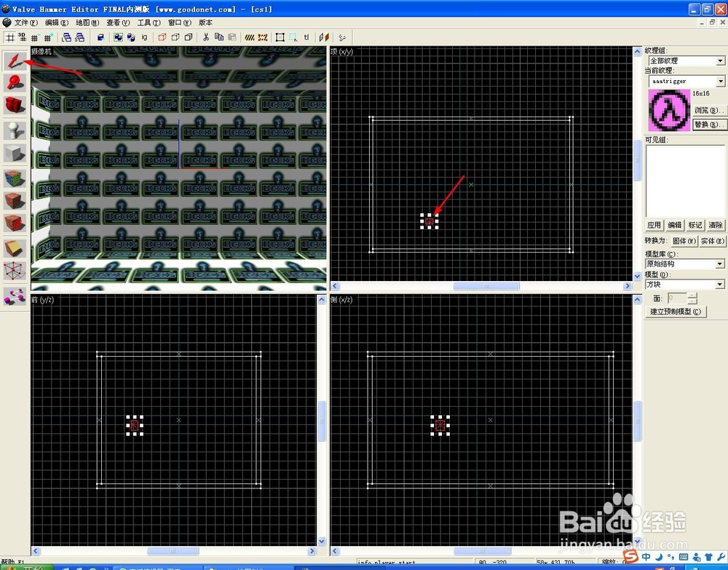Toggle auto selection dashed-box icon
This screenshot has width=728, height=570.
click(x=293, y=38)
